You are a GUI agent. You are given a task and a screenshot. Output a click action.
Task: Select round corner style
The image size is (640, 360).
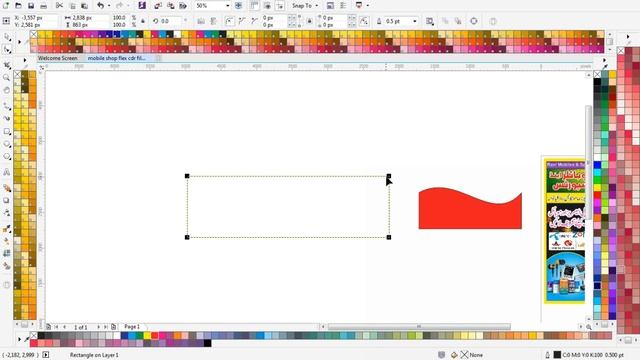[x=230, y=21]
